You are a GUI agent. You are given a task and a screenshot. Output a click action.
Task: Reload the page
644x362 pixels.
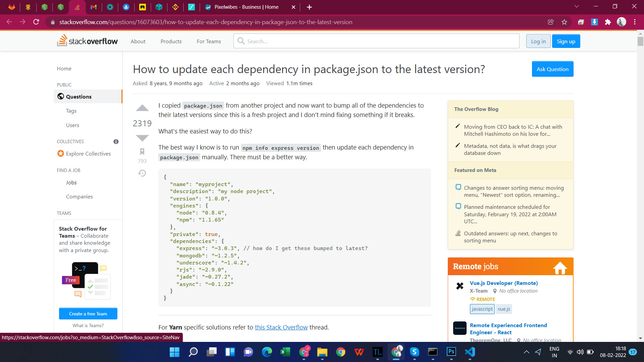pos(36,22)
